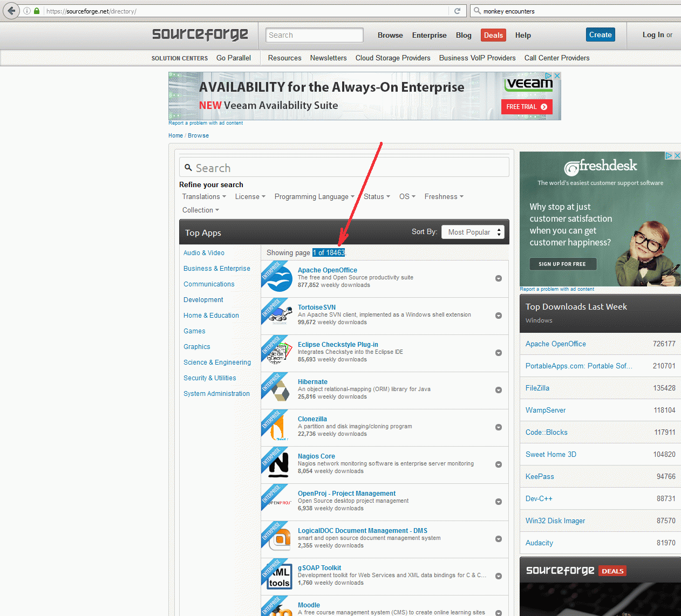Screen dimensions: 681x616
Task: Click AdChoices icon on Veeam banner
Action: click(x=549, y=76)
